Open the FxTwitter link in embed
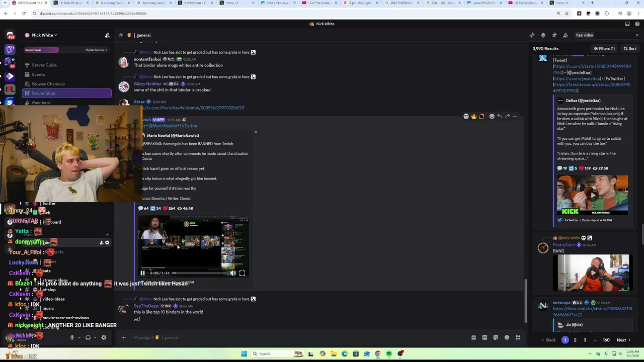The image size is (644, 362). [189, 126]
